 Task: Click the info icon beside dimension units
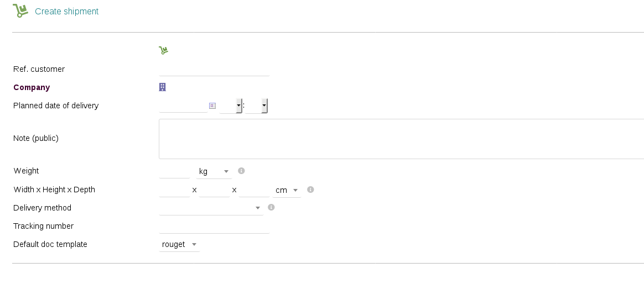coord(310,190)
